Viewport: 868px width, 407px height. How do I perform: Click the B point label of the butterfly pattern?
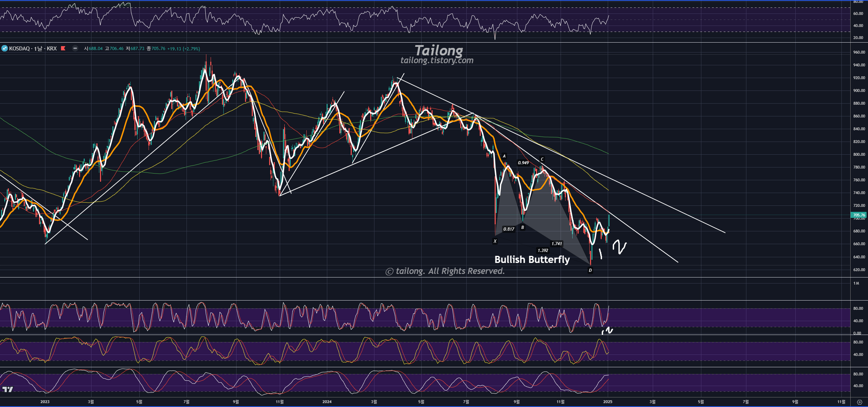pos(522,227)
